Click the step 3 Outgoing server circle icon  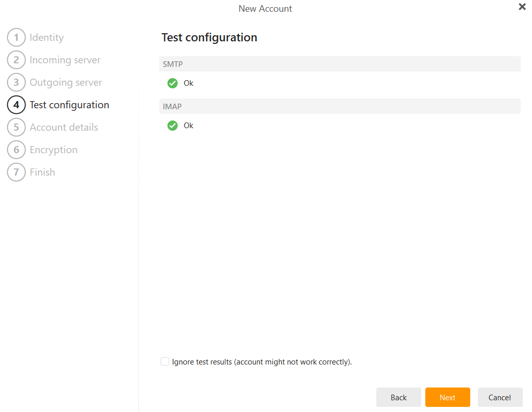16,82
